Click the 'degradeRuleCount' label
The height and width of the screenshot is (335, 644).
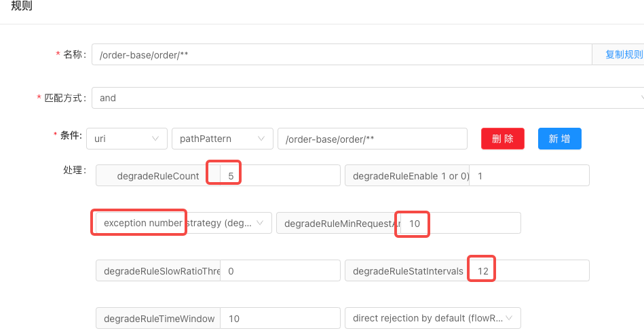point(158,176)
